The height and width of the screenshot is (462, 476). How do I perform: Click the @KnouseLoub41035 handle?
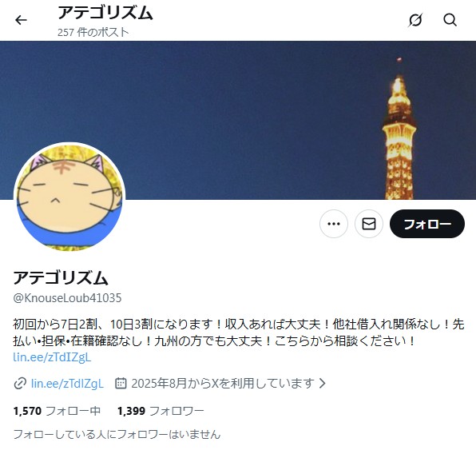coord(67,298)
